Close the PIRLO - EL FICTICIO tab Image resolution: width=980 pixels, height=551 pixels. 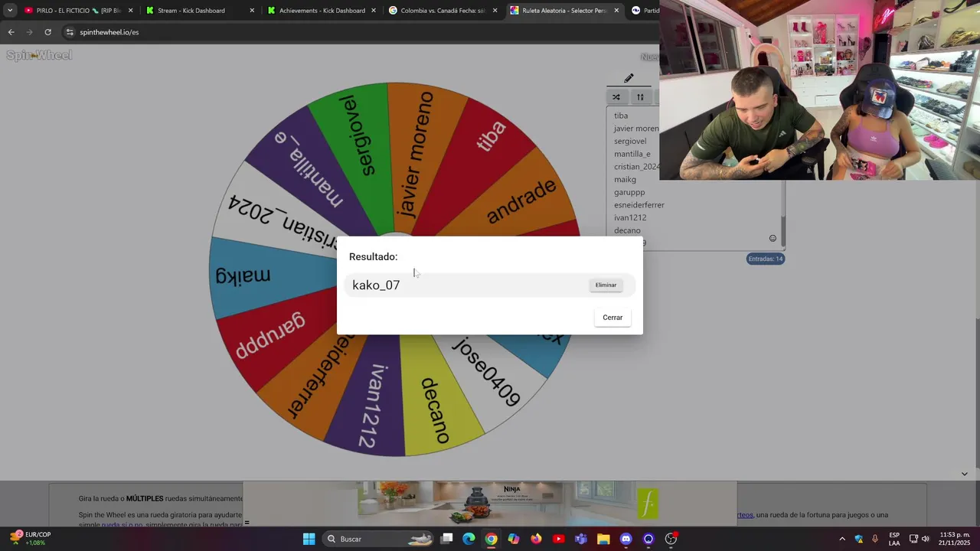pyautogui.click(x=131, y=11)
